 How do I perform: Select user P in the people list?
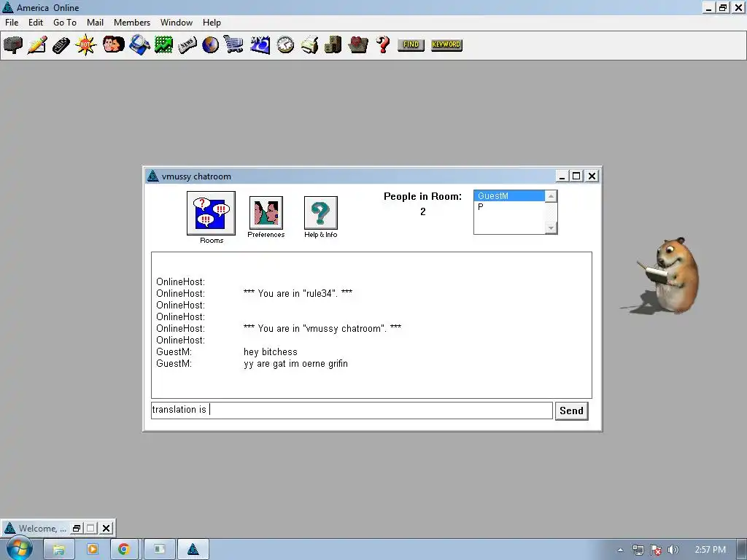(508, 206)
